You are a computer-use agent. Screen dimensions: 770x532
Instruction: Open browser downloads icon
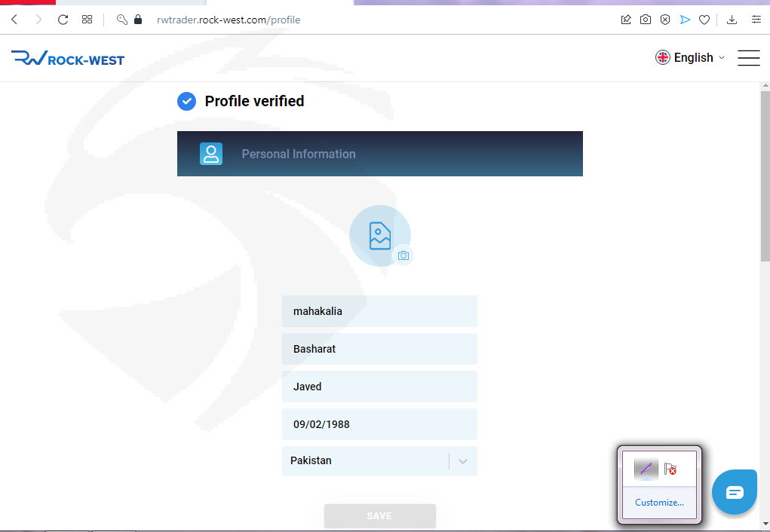[732, 20]
